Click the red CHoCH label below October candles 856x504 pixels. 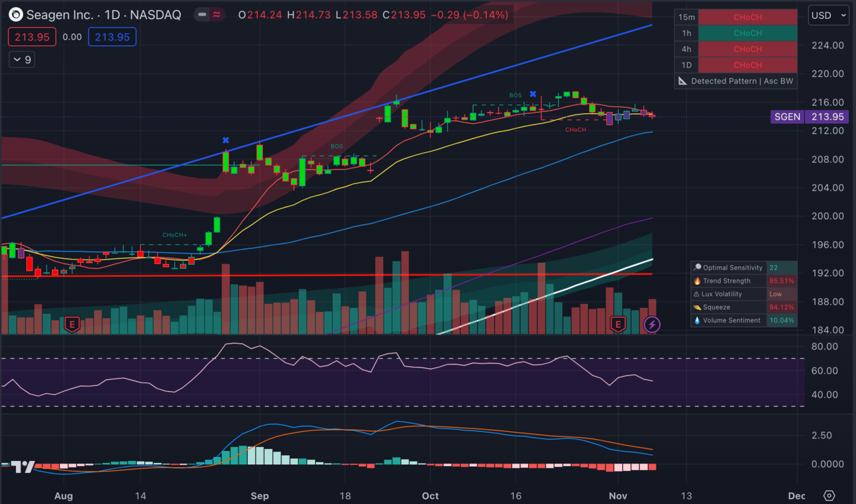tap(576, 130)
